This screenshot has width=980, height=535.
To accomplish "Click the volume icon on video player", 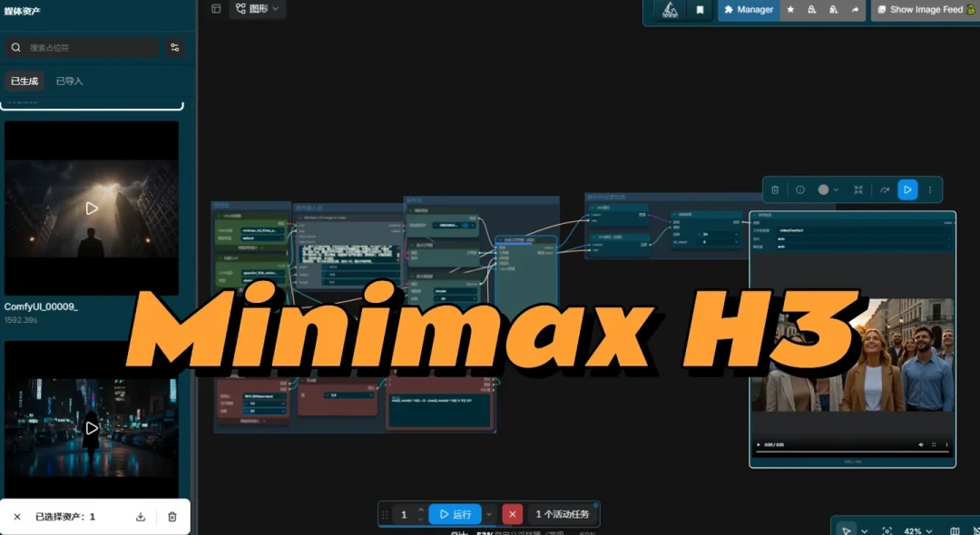I will tap(921, 444).
